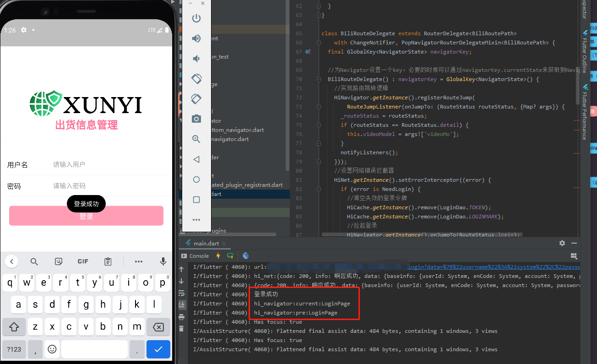Click the fold end marker on line 77

click(x=319, y=143)
